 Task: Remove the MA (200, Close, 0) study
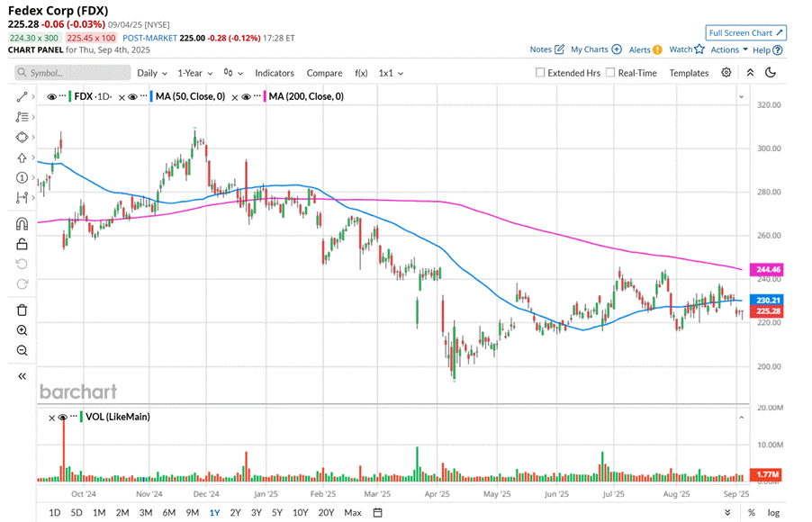pyautogui.click(x=235, y=97)
